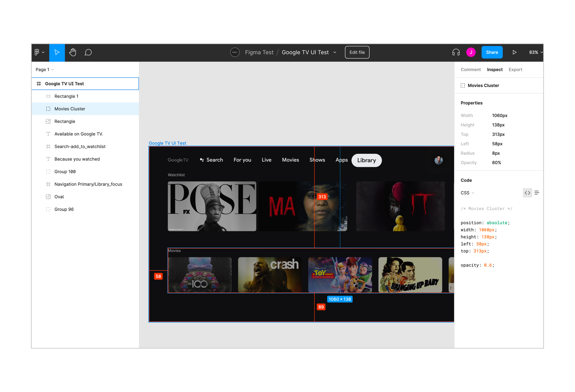The height and width of the screenshot is (392, 575).
Task: Select the Hand tool
Action: (x=72, y=52)
